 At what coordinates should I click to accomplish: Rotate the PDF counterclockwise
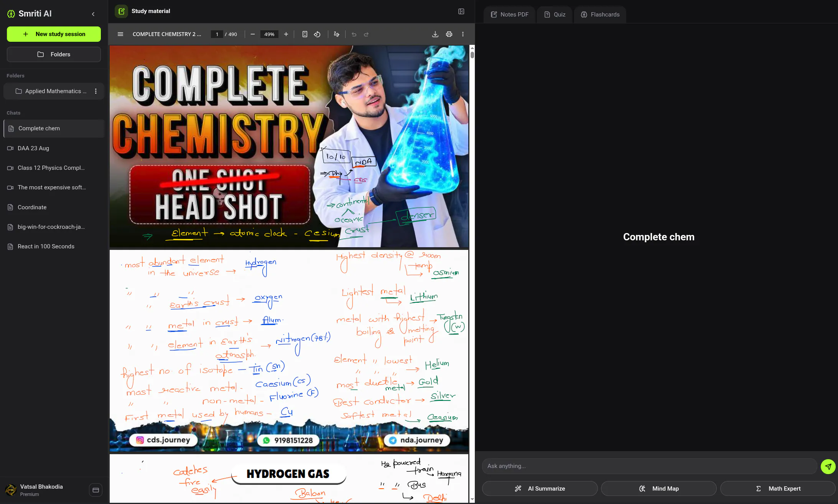pyautogui.click(x=317, y=34)
